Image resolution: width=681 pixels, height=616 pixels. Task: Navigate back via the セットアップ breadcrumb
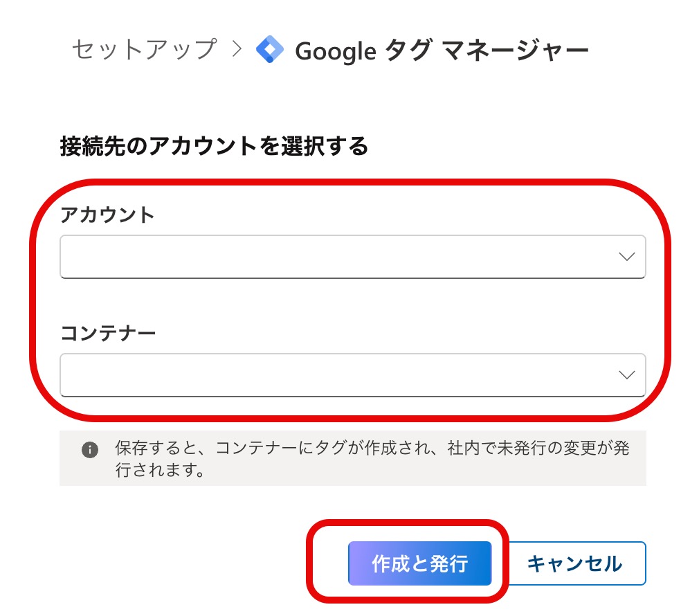pos(144,50)
